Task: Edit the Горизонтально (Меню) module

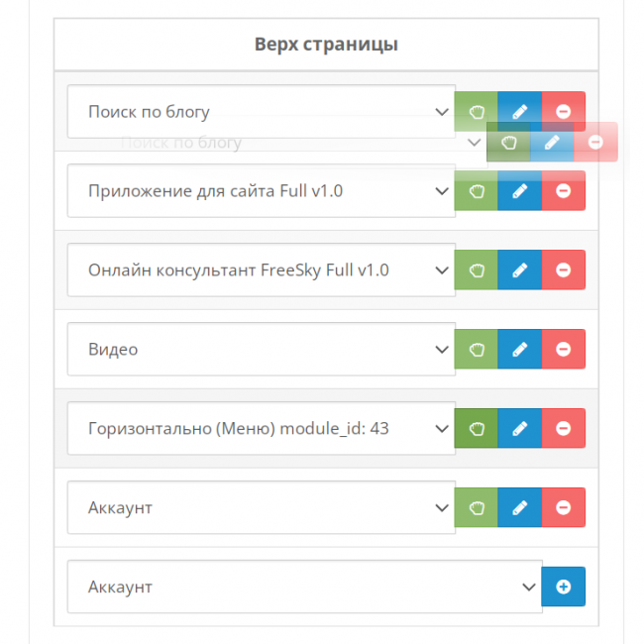Action: [519, 428]
